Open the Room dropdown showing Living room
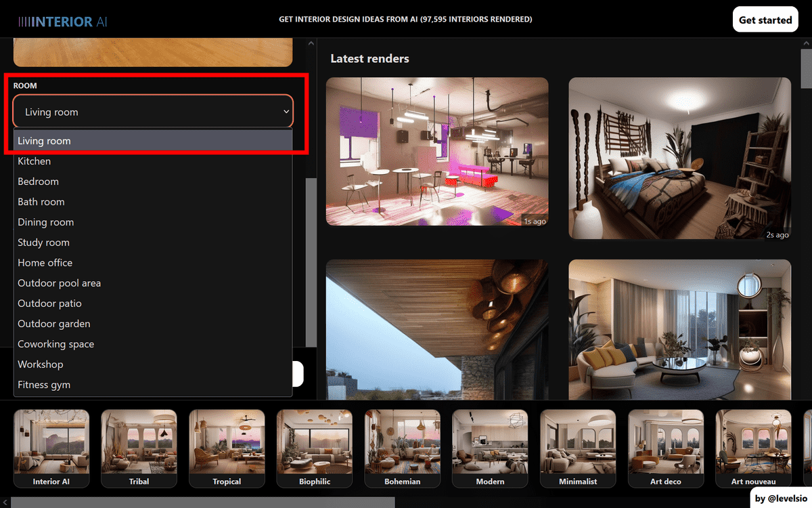 coord(153,112)
